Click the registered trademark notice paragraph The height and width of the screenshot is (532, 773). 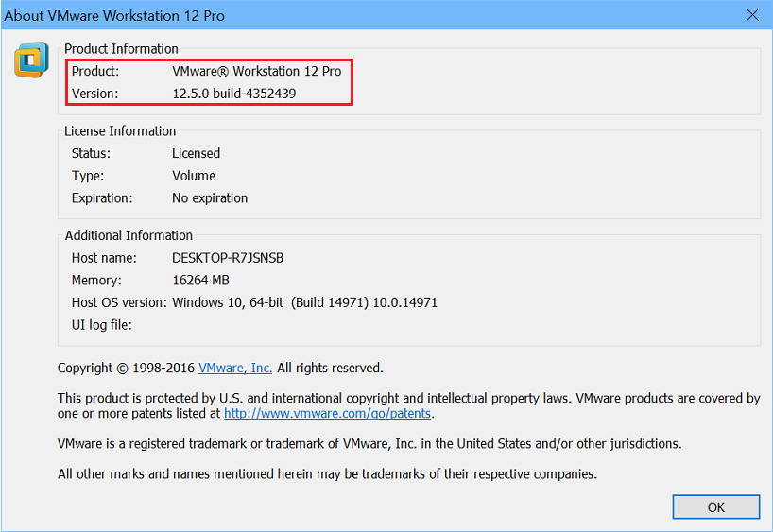point(369,444)
